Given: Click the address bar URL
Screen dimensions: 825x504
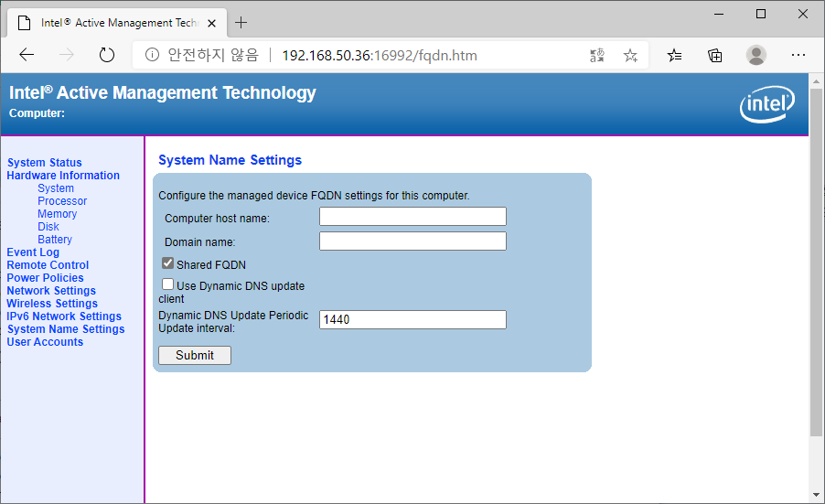Looking at the screenshot, I should pos(380,55).
